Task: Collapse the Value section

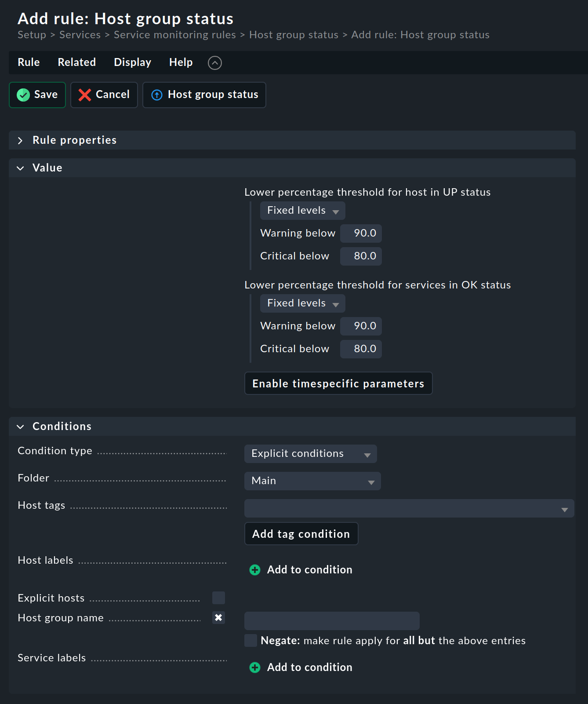Action: 21,168
